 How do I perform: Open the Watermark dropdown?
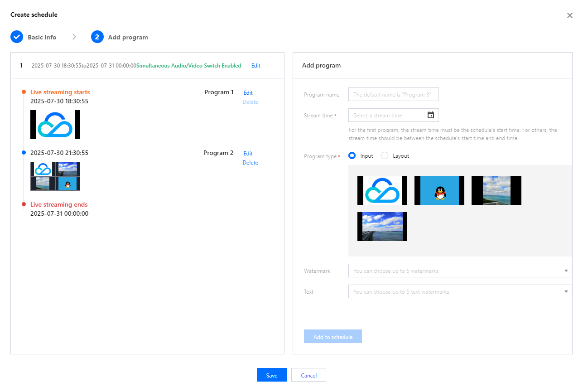tap(460, 271)
